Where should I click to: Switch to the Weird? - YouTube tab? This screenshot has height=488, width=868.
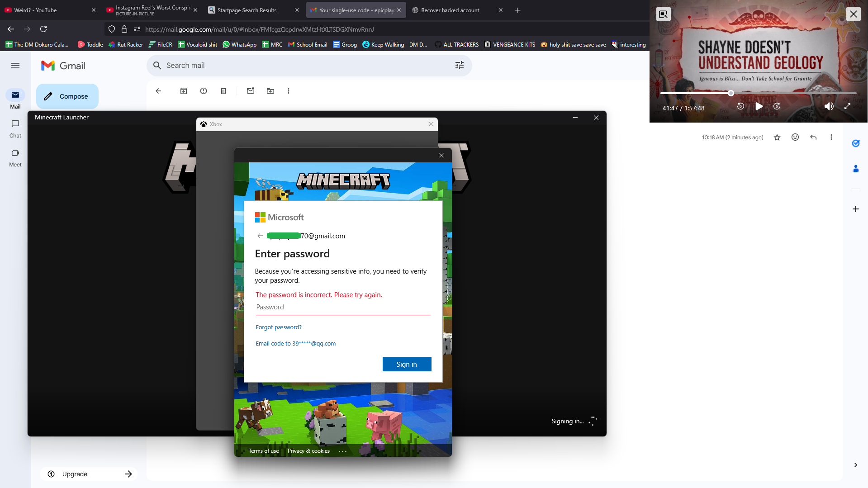(50, 10)
